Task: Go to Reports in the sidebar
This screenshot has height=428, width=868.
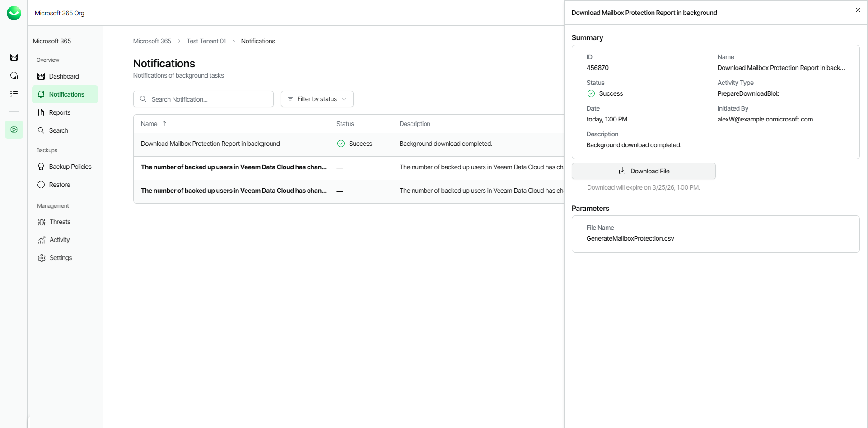Action: (x=60, y=112)
